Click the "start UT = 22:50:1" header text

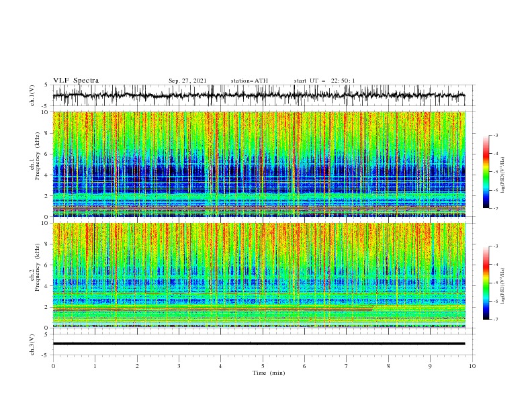pyautogui.click(x=324, y=81)
